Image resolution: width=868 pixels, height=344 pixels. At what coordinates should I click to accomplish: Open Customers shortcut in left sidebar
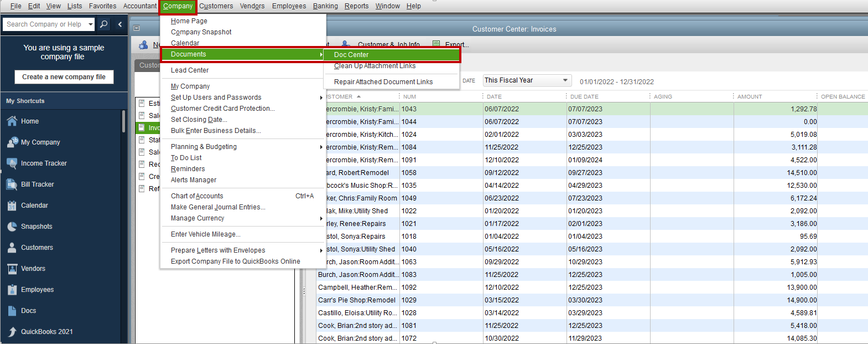click(37, 248)
